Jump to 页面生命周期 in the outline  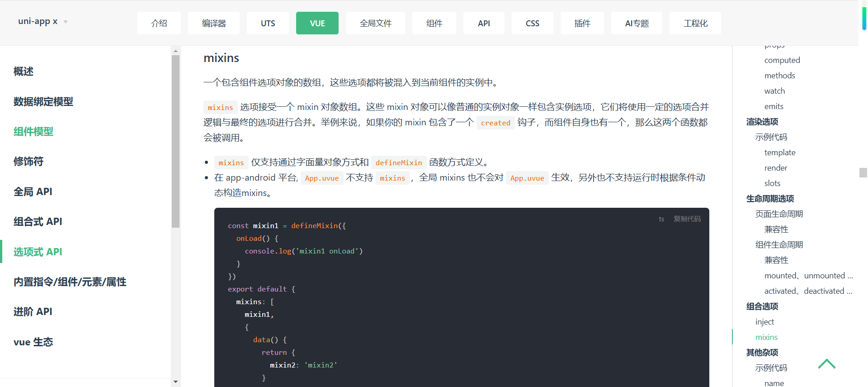click(x=779, y=214)
